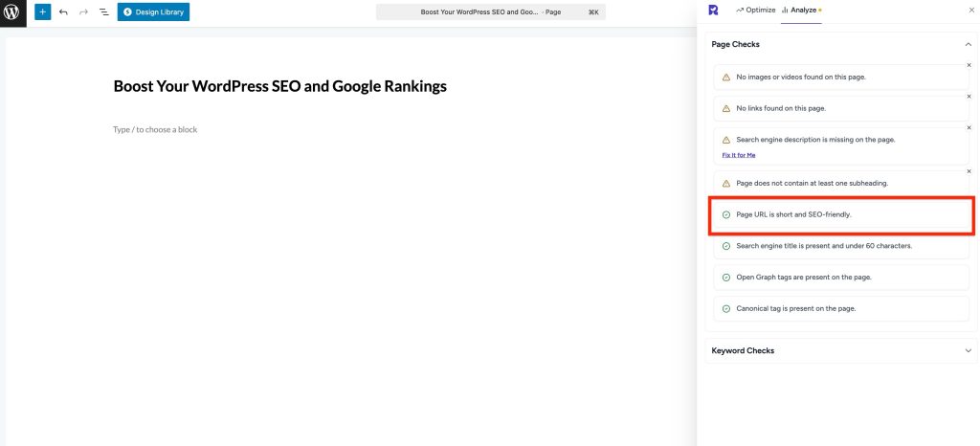
Task: Click the 'Type / to choose a block' placeholder
Action: click(x=155, y=129)
